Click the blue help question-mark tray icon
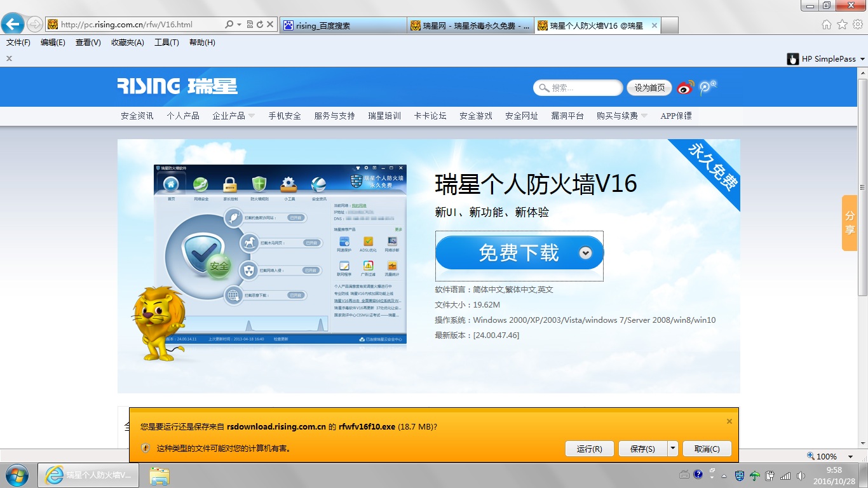Screen dimensions: 868x488 (698, 475)
